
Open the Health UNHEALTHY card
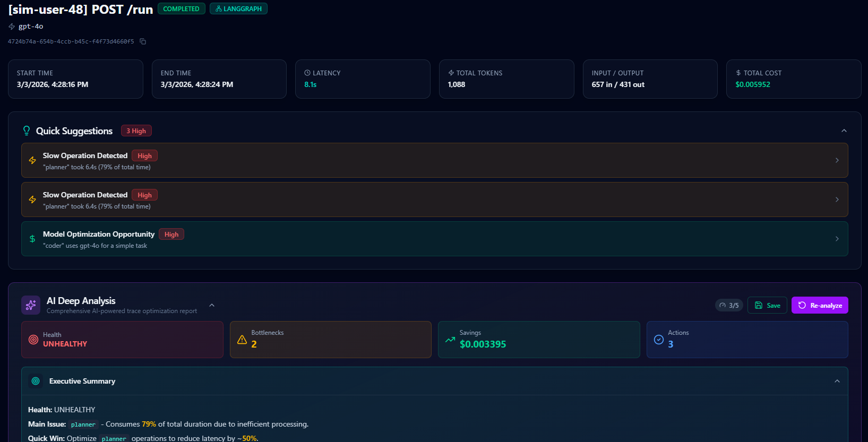pyautogui.click(x=122, y=340)
